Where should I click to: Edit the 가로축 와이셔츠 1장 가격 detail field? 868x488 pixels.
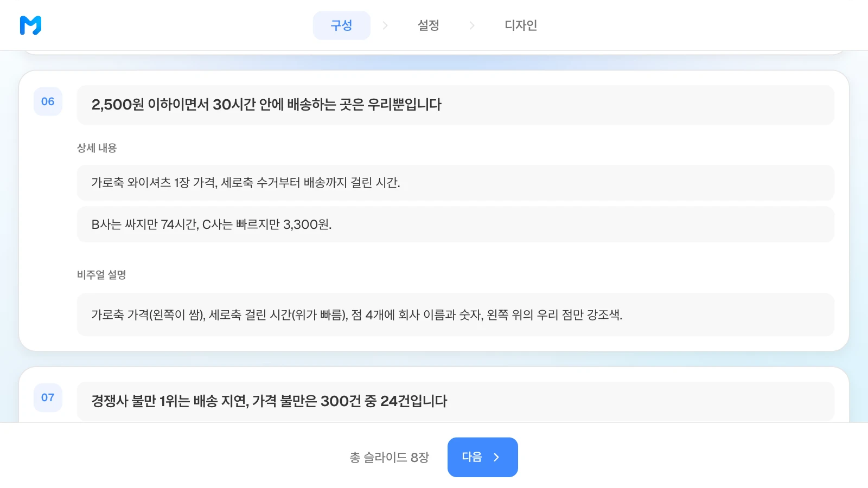[456, 183]
